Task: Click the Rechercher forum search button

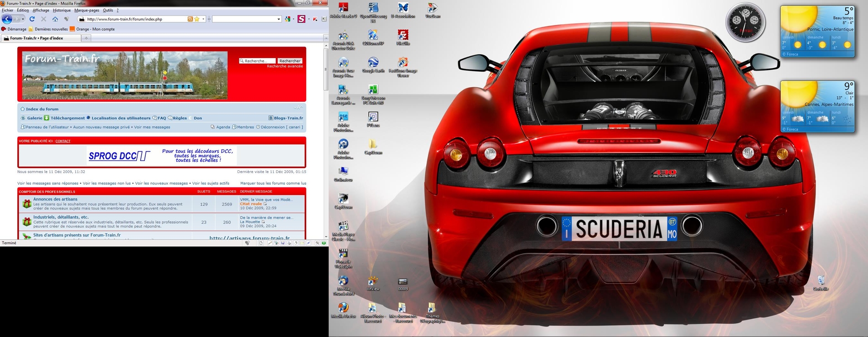Action: coord(290,61)
